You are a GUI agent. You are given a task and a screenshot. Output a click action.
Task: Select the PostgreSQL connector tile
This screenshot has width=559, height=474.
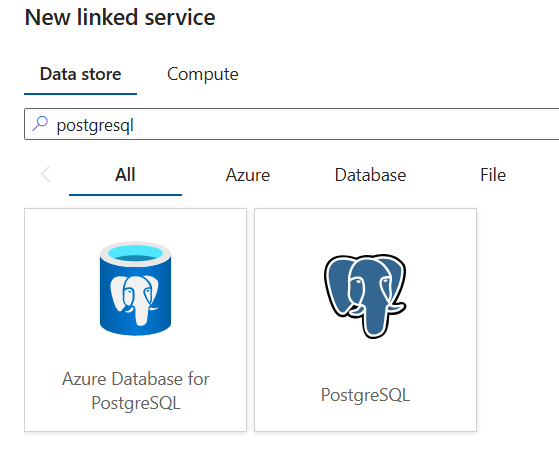click(365, 320)
